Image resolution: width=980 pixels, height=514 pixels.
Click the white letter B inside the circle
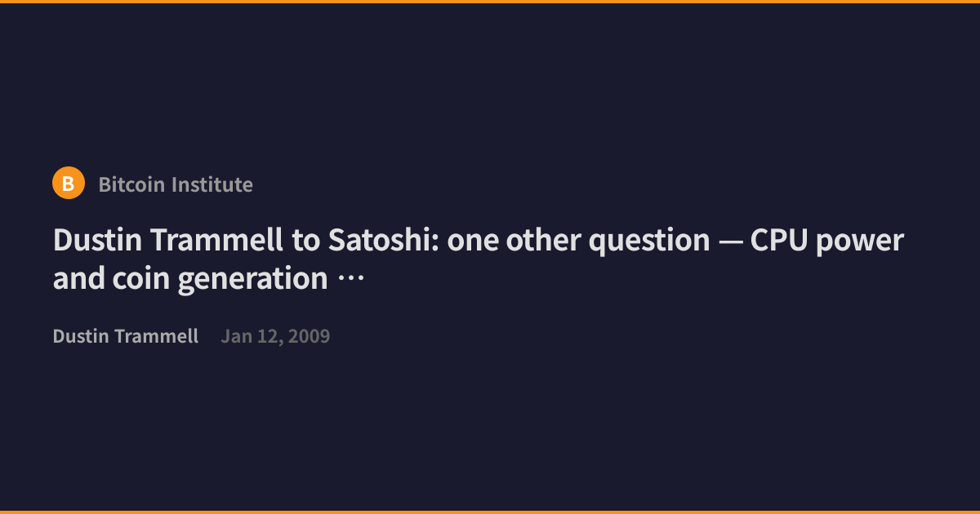(69, 184)
